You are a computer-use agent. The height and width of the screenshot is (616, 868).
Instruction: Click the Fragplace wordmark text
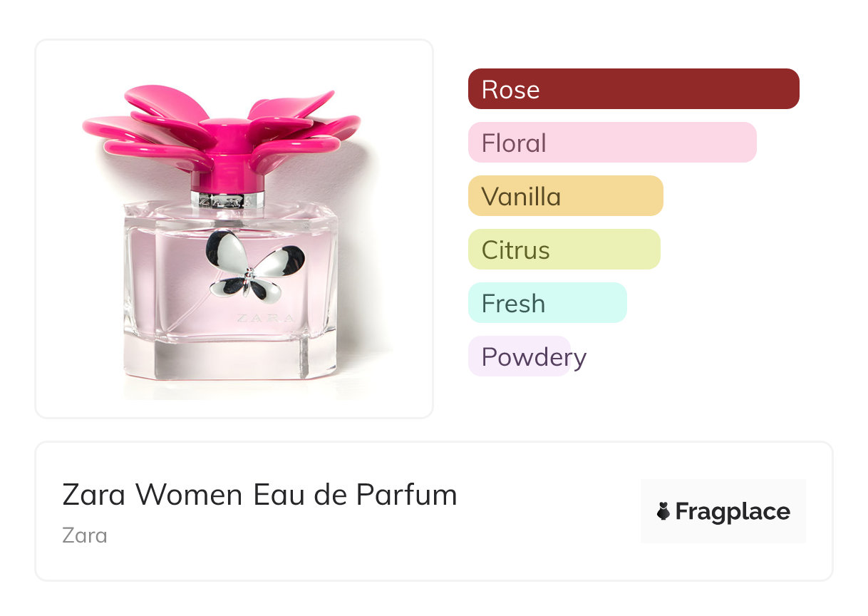click(733, 512)
